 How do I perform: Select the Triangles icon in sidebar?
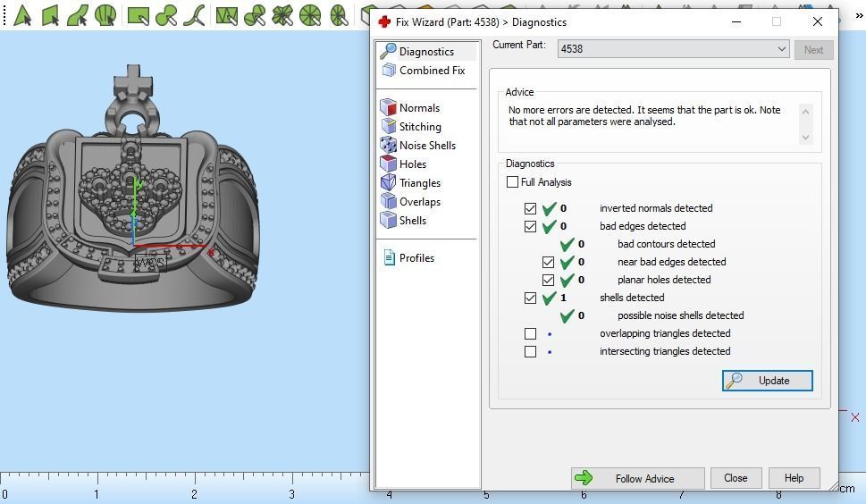pyautogui.click(x=388, y=182)
